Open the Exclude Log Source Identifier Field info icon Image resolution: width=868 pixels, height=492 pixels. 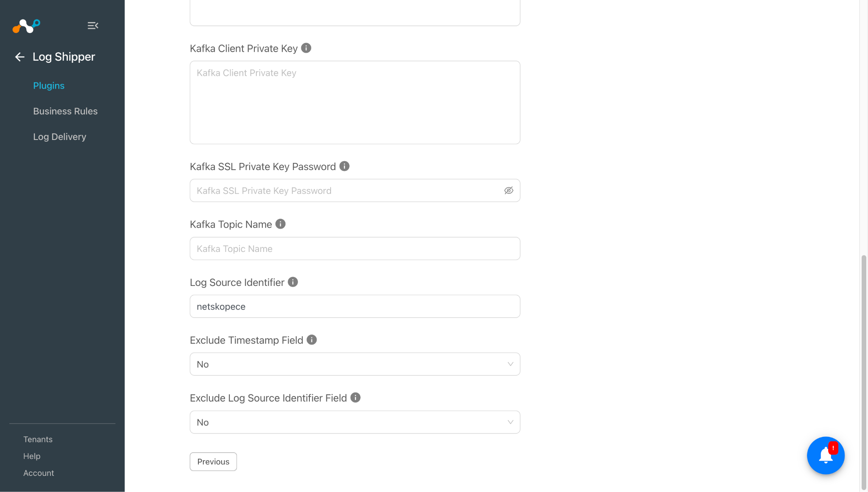coord(356,397)
